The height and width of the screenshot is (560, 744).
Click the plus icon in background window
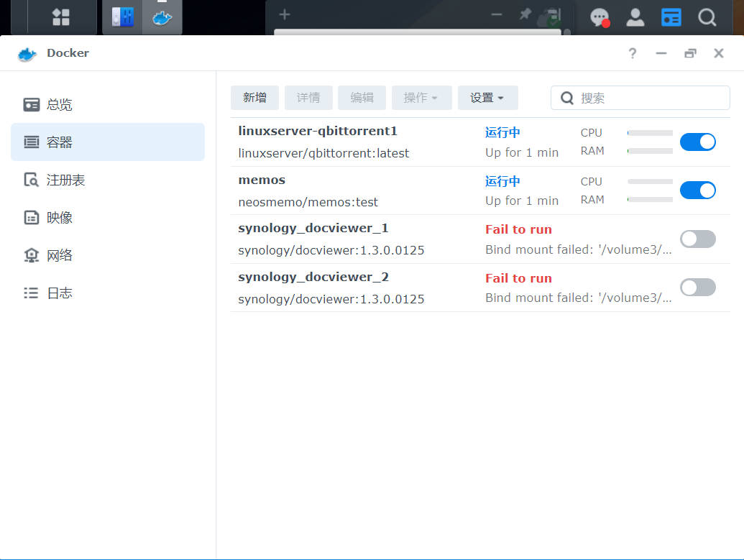[285, 14]
